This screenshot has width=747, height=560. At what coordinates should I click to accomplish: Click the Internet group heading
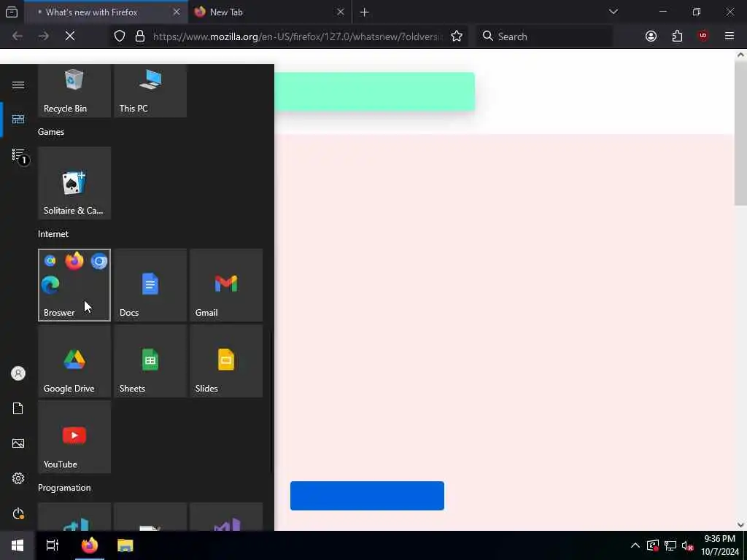(53, 234)
